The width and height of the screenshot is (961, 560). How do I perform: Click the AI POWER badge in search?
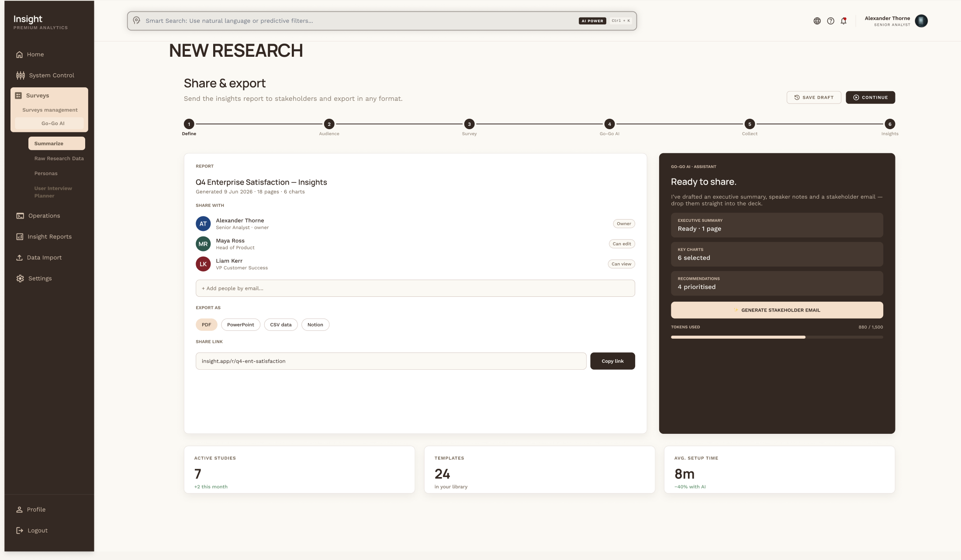tap(592, 21)
